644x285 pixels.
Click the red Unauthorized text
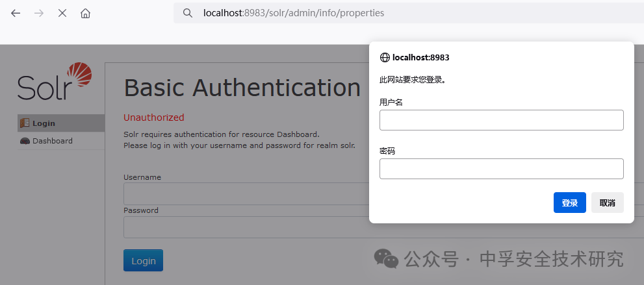coord(153,118)
